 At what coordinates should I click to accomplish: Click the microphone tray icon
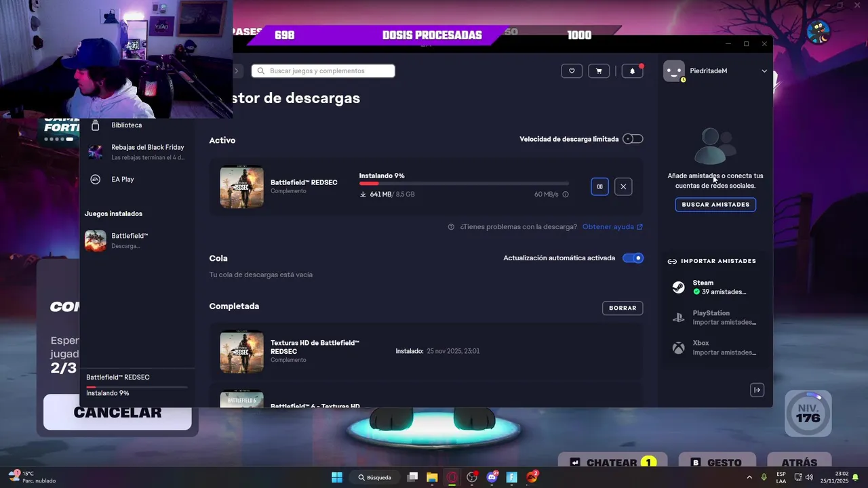[x=764, y=477]
